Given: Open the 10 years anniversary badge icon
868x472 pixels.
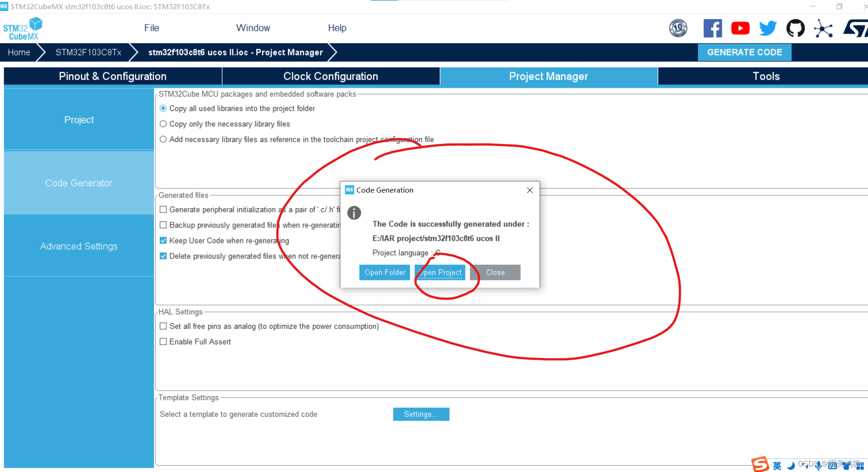Looking at the screenshot, I should (678, 28).
